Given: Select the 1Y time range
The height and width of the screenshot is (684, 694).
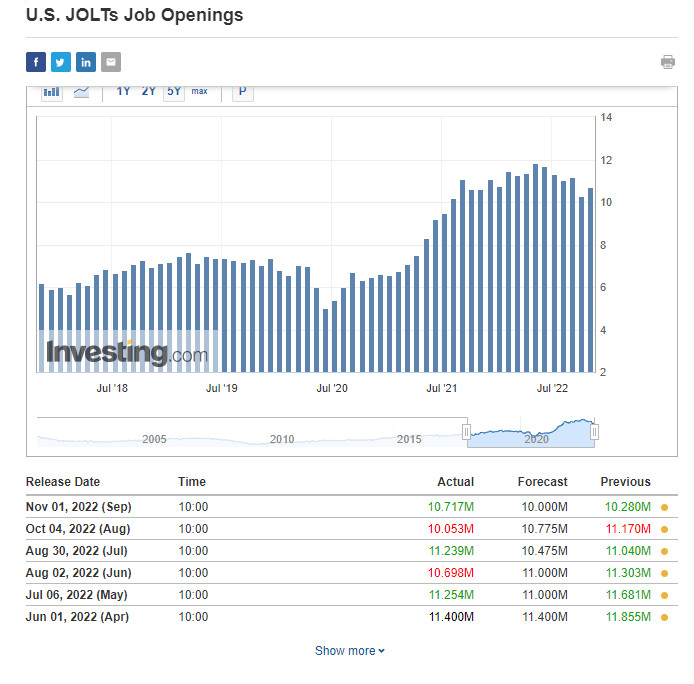Looking at the screenshot, I should click(123, 92).
